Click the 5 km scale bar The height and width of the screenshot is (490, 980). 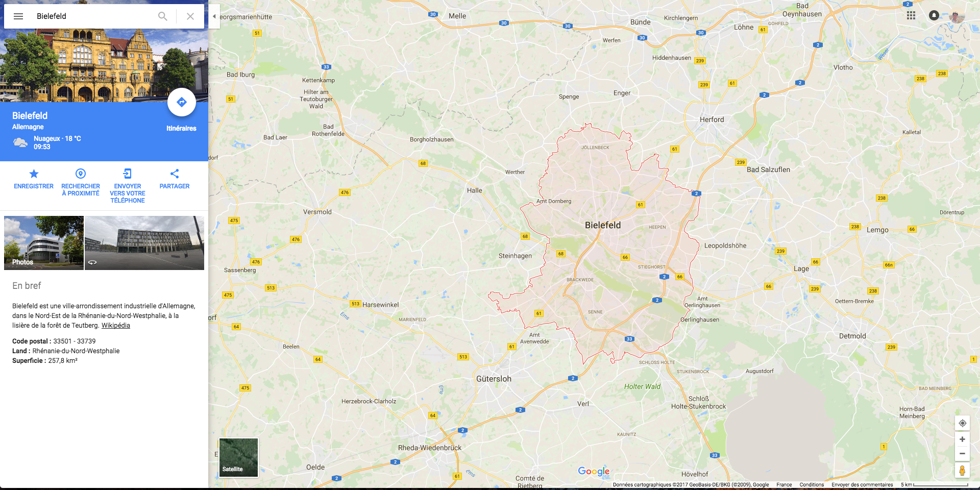(x=935, y=485)
